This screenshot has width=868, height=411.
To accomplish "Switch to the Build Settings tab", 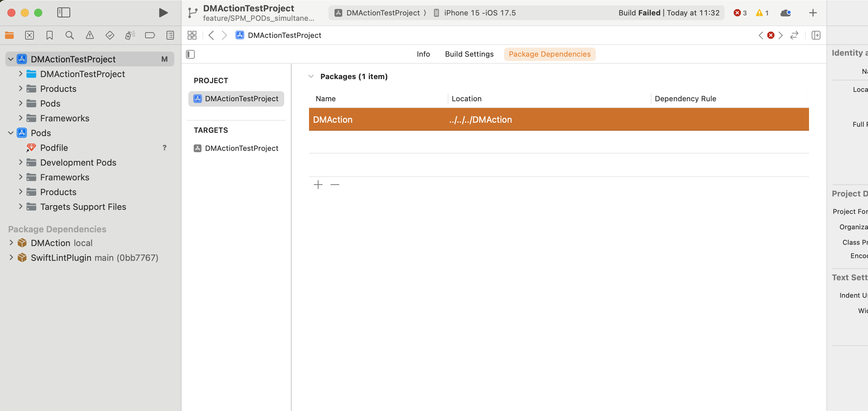I will (x=469, y=54).
